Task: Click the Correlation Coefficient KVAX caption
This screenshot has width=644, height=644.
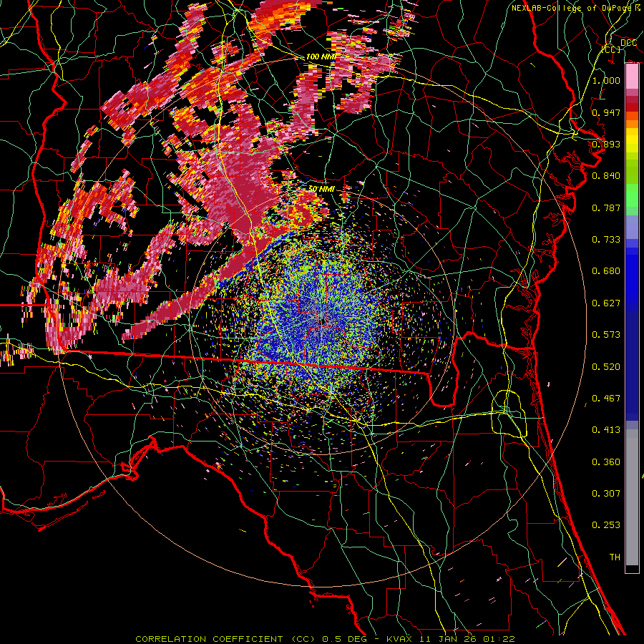Action: pos(325,639)
